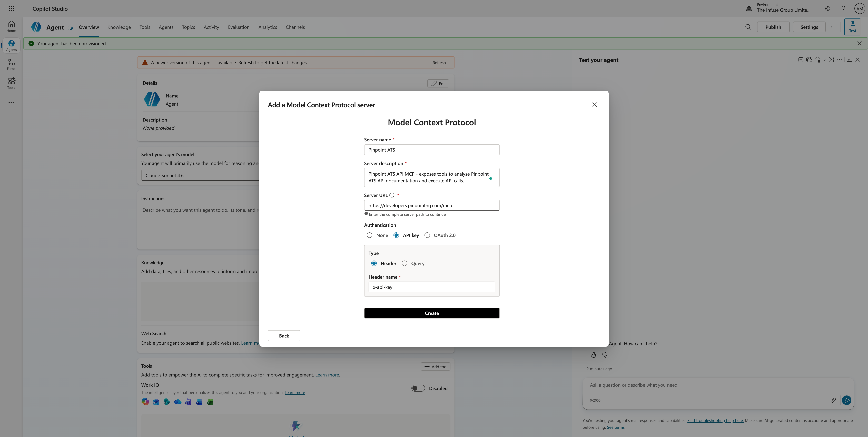Screen dimensions: 868x437
Task: Click the Create button in dialog
Action: [432, 313]
